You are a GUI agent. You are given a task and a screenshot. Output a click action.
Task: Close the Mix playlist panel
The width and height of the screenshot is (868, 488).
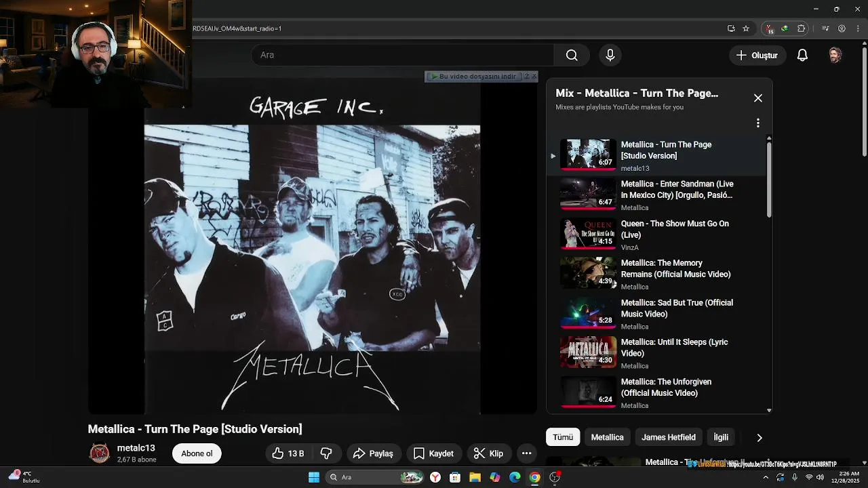tap(758, 98)
